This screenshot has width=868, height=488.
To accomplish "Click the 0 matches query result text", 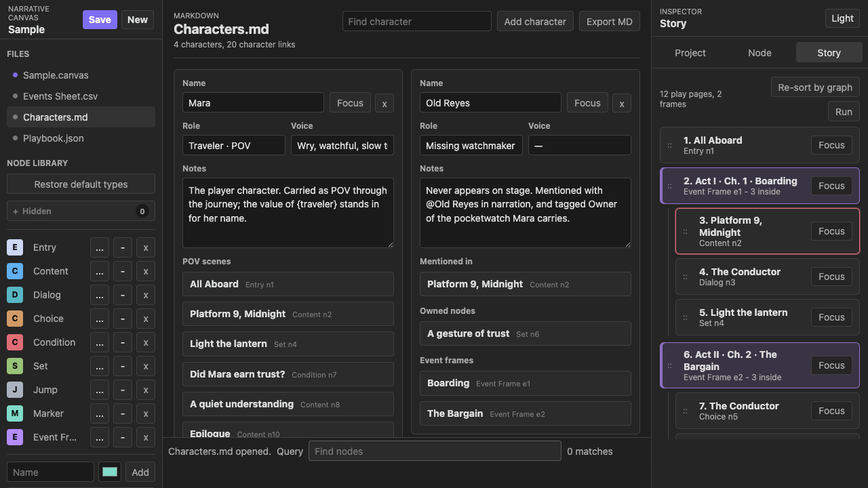I will point(590,451).
